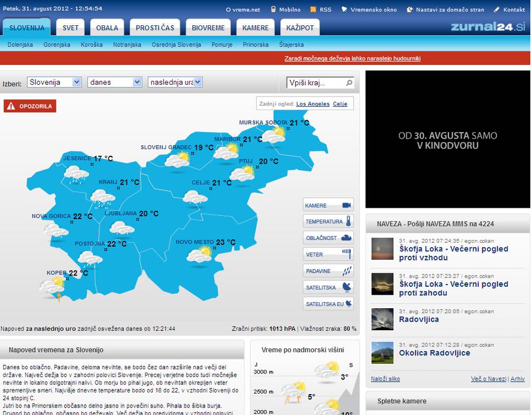The width and height of the screenshot is (532, 415).
Task: Open the KAMERE webcams panel icon
Action: click(x=346, y=205)
